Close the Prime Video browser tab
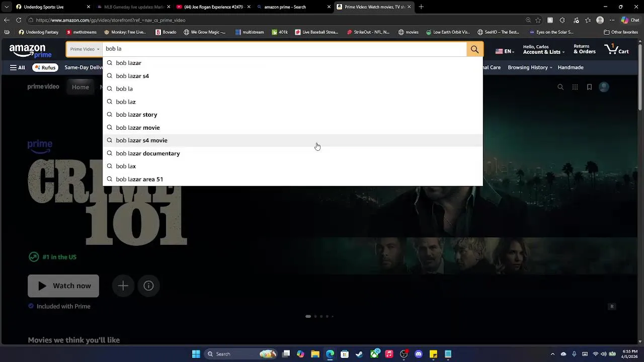The image size is (644, 362). pyautogui.click(x=409, y=7)
